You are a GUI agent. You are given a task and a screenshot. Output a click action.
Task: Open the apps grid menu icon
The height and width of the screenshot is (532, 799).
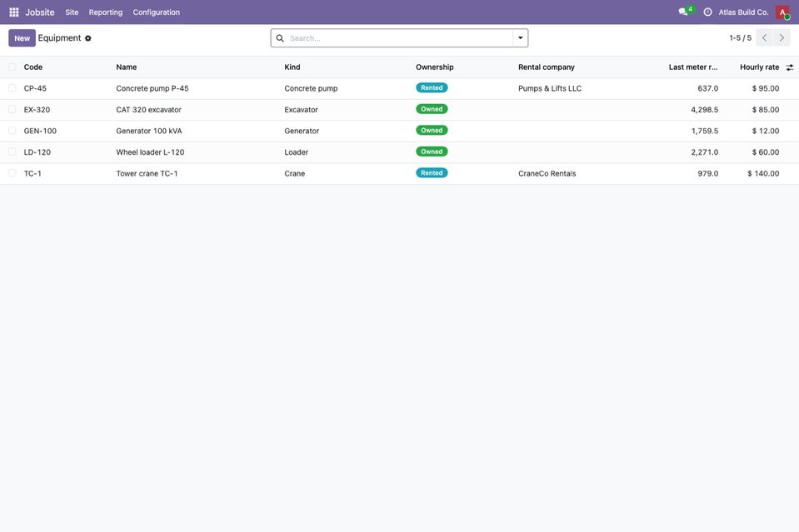tap(14, 12)
